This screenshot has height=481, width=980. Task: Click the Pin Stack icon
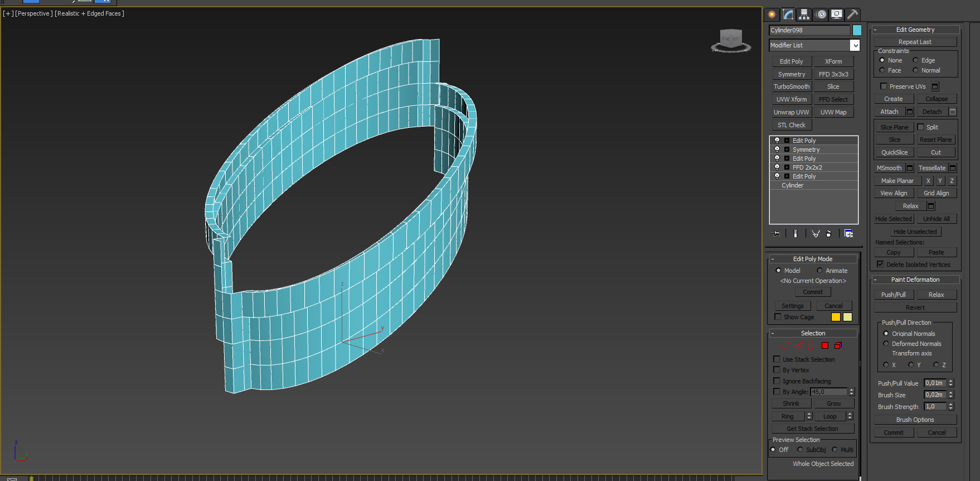coord(775,234)
